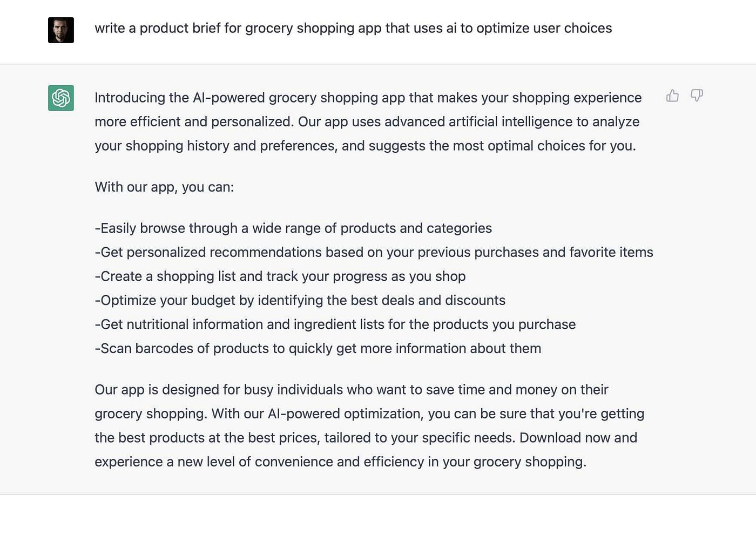Select the 'Optimize your budget' bullet
The width and height of the screenshot is (756, 549).
click(x=300, y=300)
